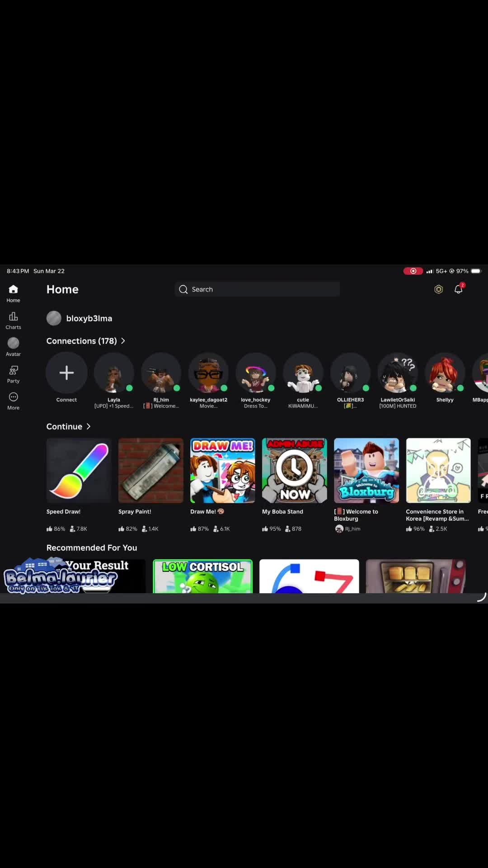This screenshot has width=488, height=868.
Task: Click Welcome to Bloxburg title text
Action: tap(356, 515)
